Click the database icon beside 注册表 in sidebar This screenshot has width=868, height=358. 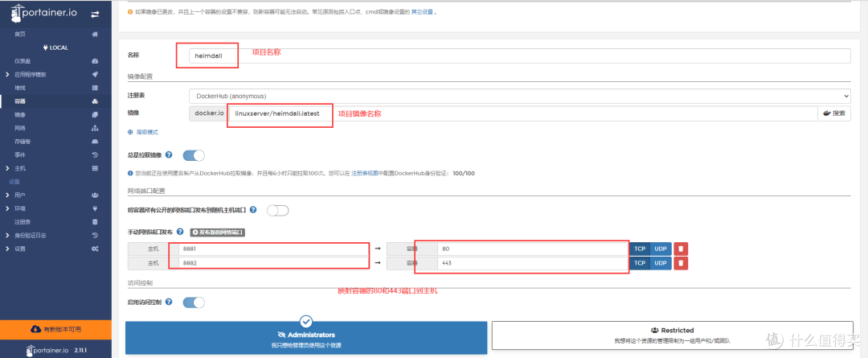point(95,222)
